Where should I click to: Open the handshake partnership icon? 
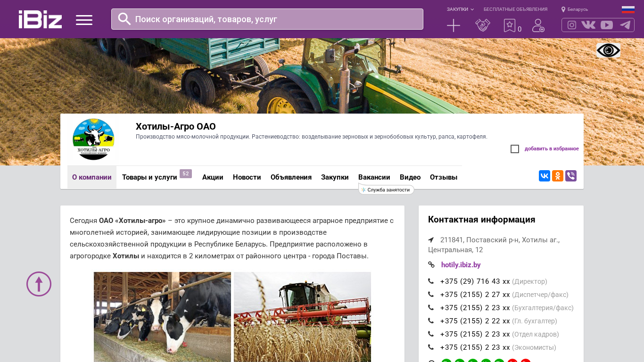pyautogui.click(x=483, y=25)
